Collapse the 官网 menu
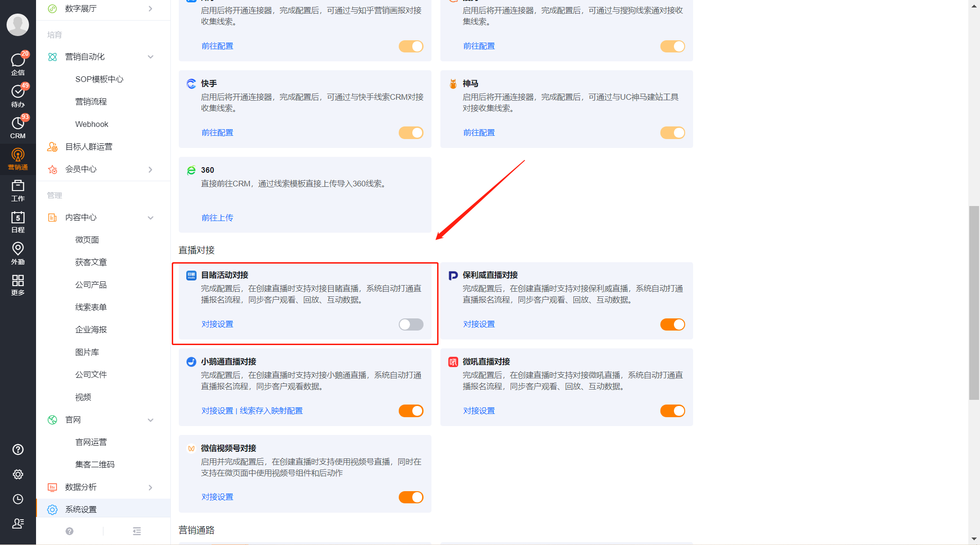This screenshot has width=980, height=545. 150,420
